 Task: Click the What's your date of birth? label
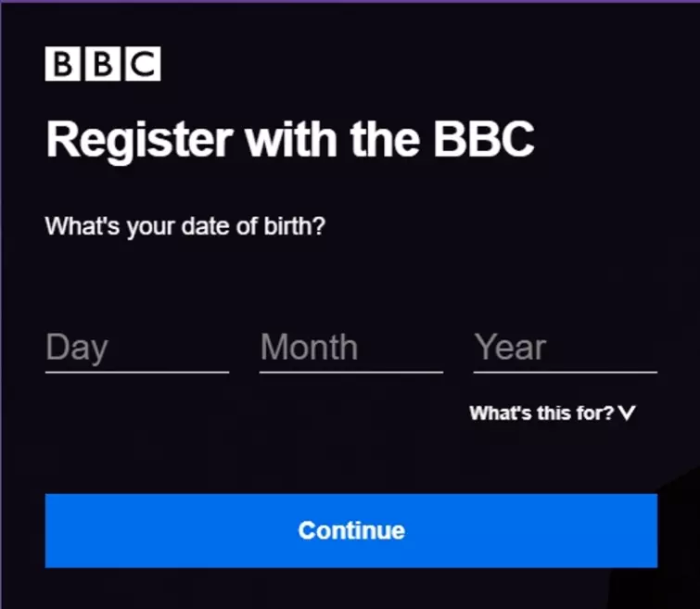(x=185, y=226)
